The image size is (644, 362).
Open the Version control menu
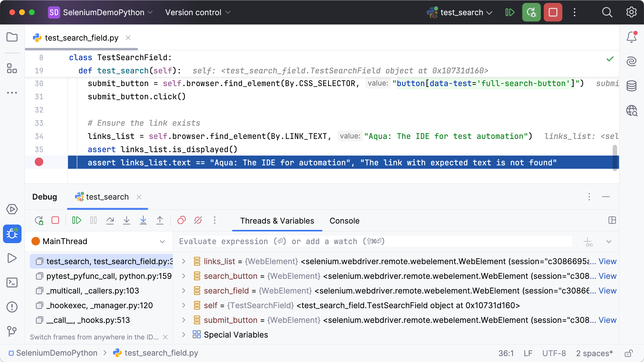pos(198,12)
